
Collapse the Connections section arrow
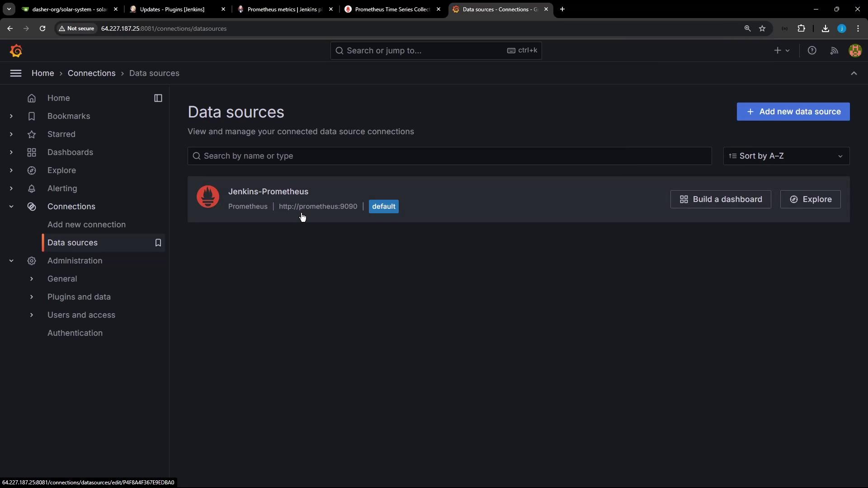pyautogui.click(x=11, y=206)
